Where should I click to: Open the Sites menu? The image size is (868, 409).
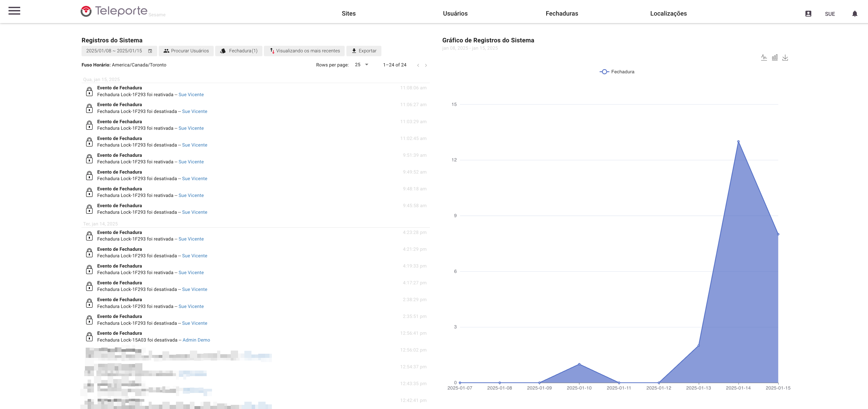tap(348, 13)
